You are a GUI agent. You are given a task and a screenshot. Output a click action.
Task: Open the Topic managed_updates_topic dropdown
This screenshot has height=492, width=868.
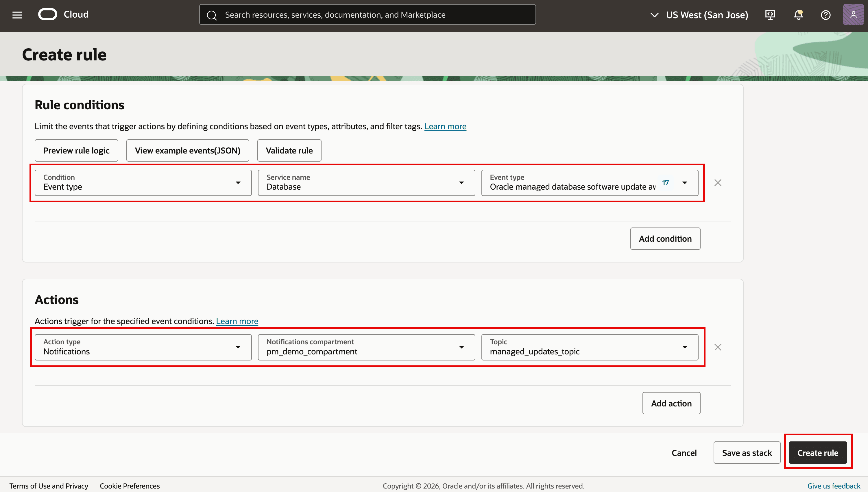point(590,347)
